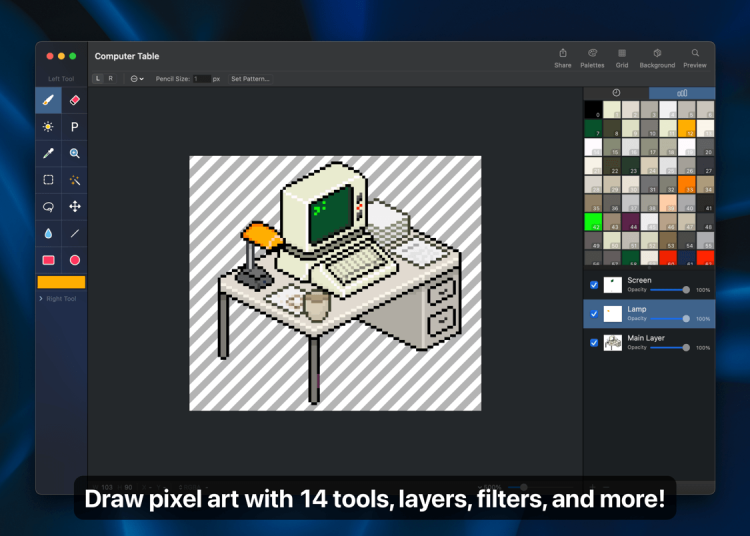The width and height of the screenshot is (750, 536).
Task: Switch to the recent colors history tab
Action: point(616,93)
